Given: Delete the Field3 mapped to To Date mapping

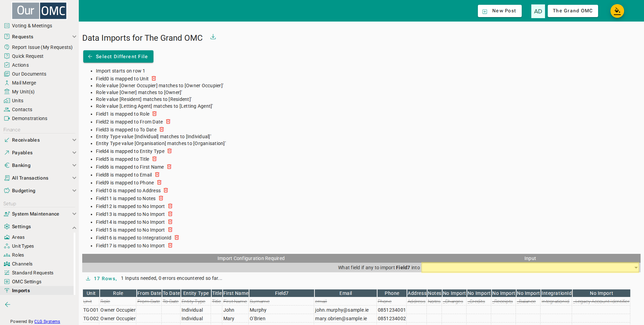Looking at the screenshot, I should (x=162, y=130).
